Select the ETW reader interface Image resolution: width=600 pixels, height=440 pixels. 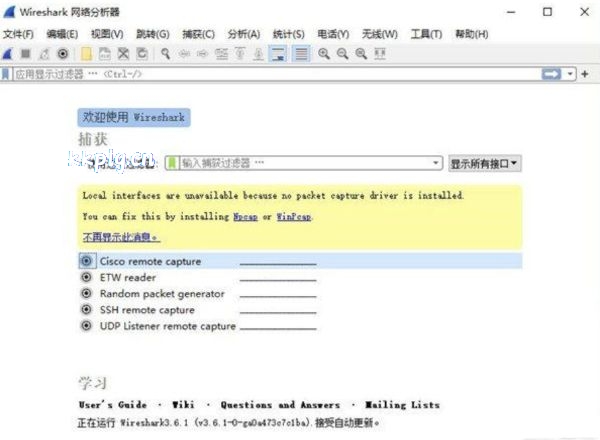pyautogui.click(x=128, y=277)
